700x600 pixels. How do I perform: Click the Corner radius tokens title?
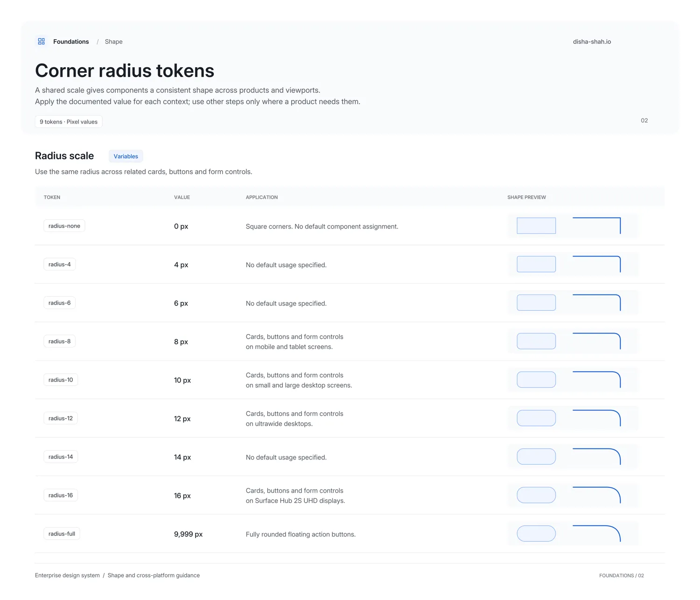[x=125, y=71]
